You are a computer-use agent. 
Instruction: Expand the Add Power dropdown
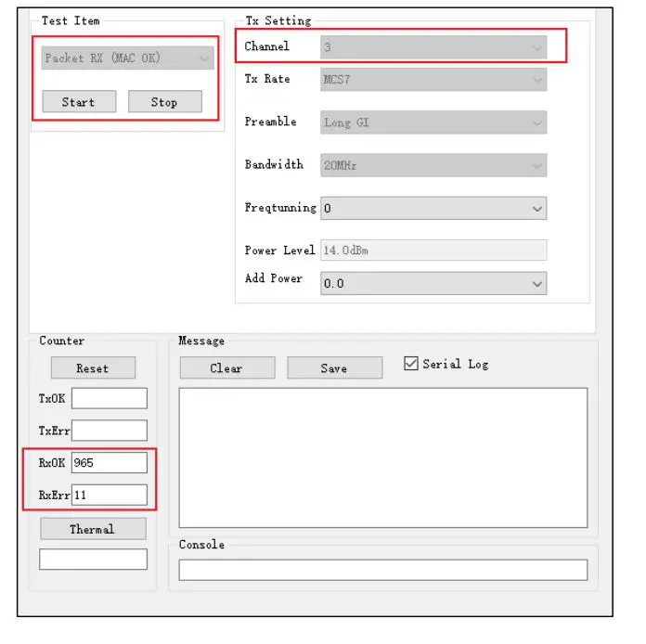pyautogui.click(x=433, y=283)
